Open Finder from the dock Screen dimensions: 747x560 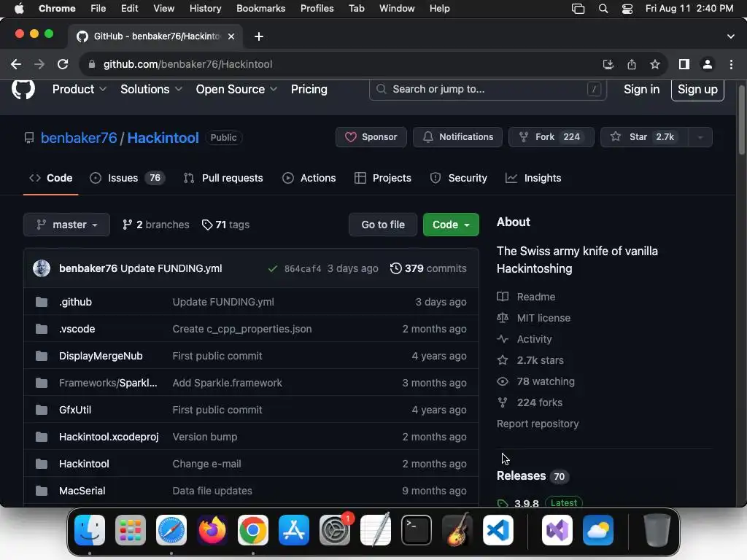(90, 530)
